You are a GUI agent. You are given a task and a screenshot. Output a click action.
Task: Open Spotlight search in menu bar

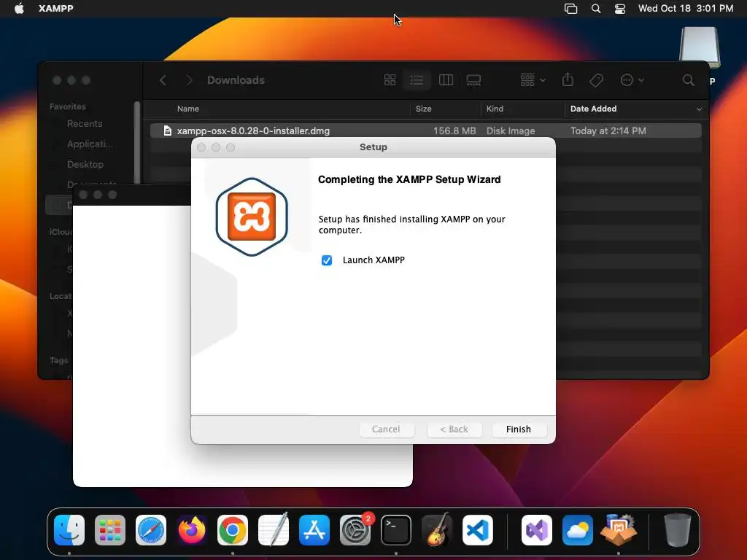pos(595,8)
